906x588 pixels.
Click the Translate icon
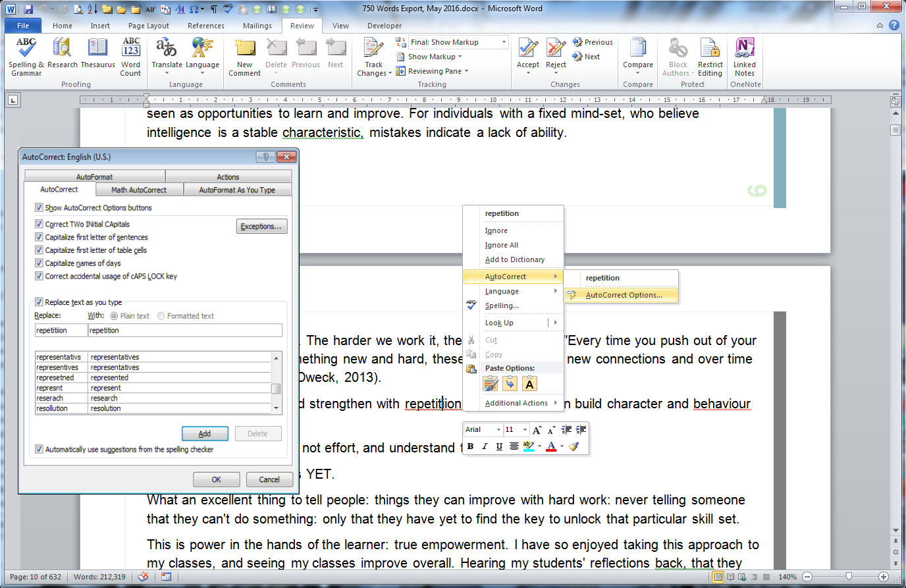[x=167, y=48]
